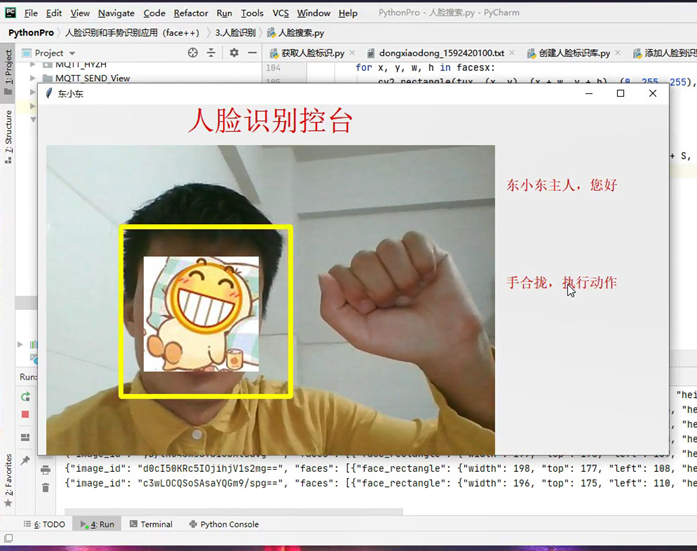Viewport: 697px width, 551px height.
Task: Open the Terminal tool window
Action: click(x=151, y=524)
